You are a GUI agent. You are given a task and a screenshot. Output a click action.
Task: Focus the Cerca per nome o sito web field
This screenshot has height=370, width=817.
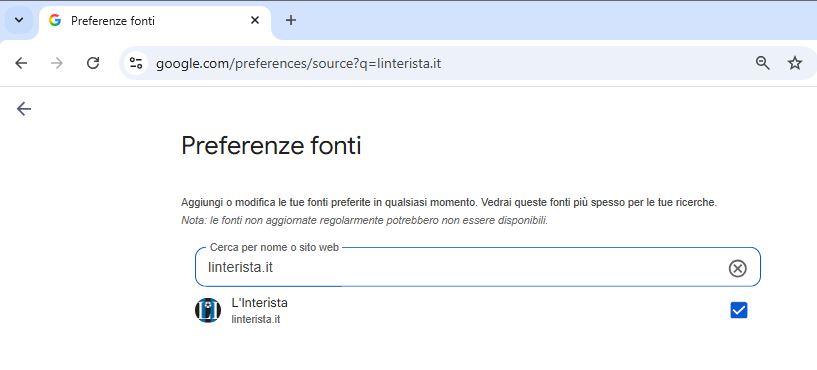[x=478, y=267]
